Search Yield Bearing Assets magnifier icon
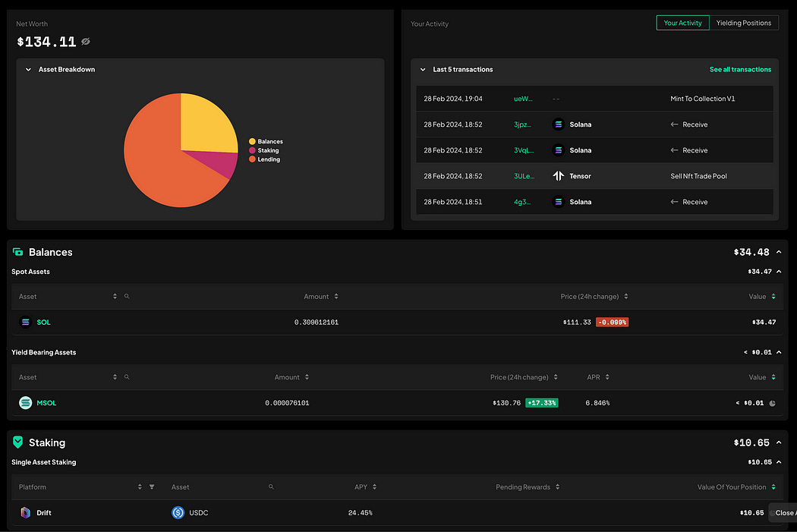 pos(127,377)
